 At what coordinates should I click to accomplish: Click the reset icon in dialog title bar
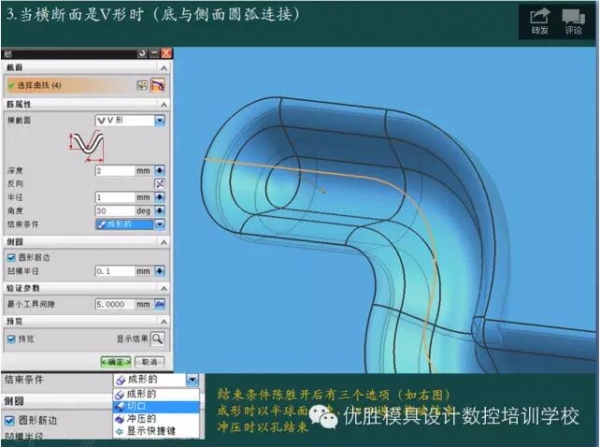point(143,52)
